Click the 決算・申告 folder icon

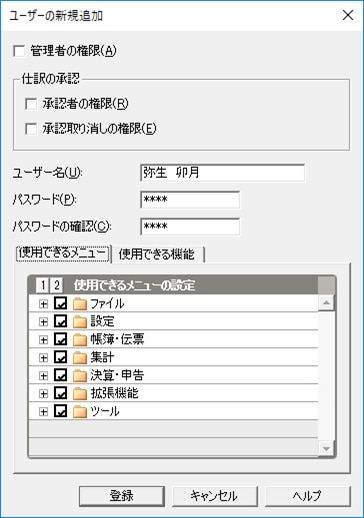80,376
